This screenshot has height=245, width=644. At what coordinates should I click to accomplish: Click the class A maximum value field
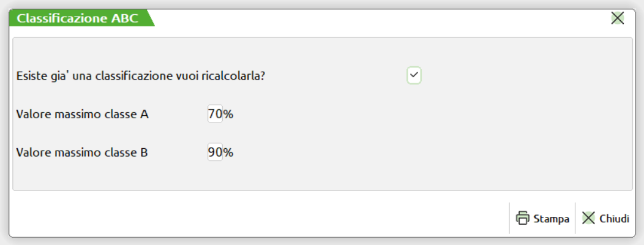click(215, 114)
